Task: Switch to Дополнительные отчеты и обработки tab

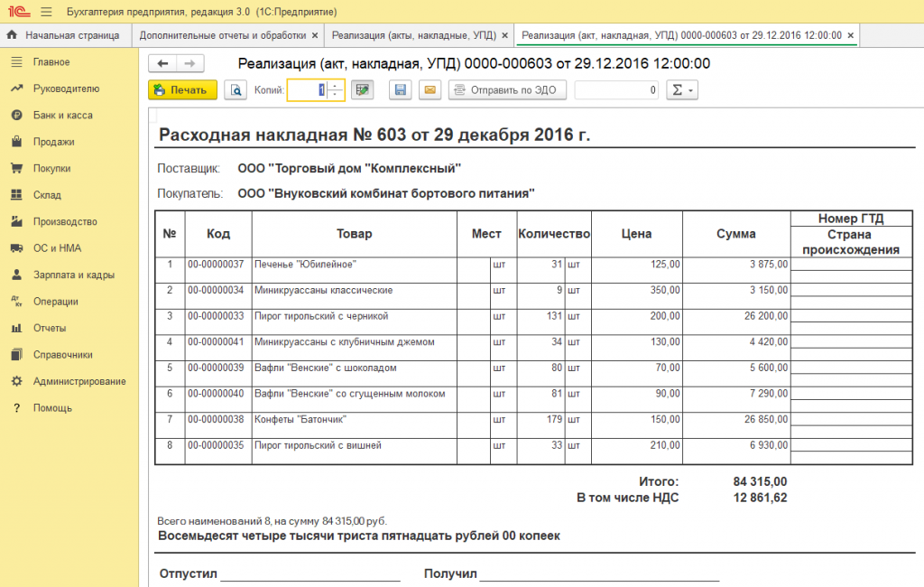Action: coord(223,35)
